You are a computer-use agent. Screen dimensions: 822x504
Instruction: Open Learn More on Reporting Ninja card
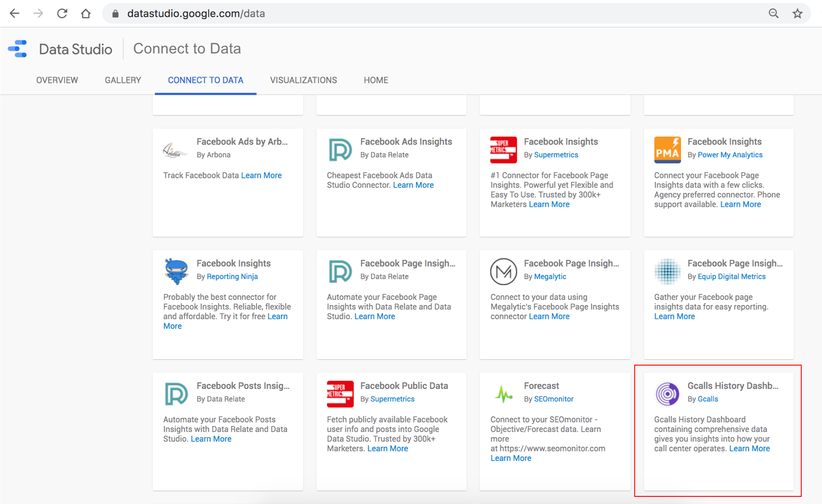pos(277,316)
